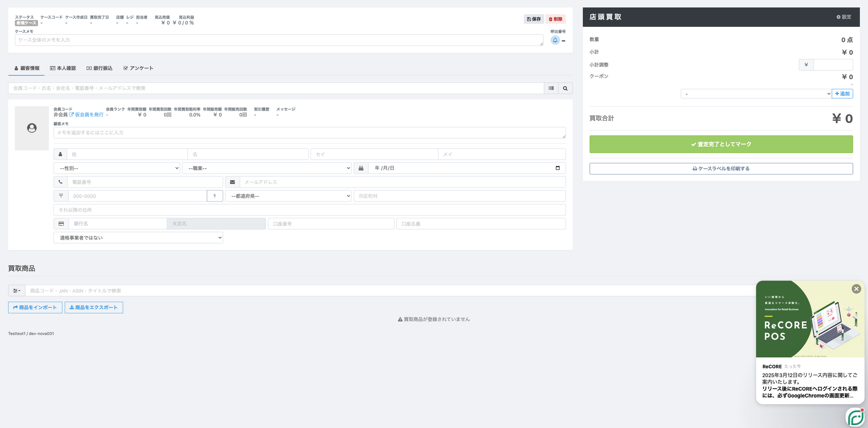Open the 適格事業者ではない dropdown
The width and height of the screenshot is (868, 428).
pos(138,238)
